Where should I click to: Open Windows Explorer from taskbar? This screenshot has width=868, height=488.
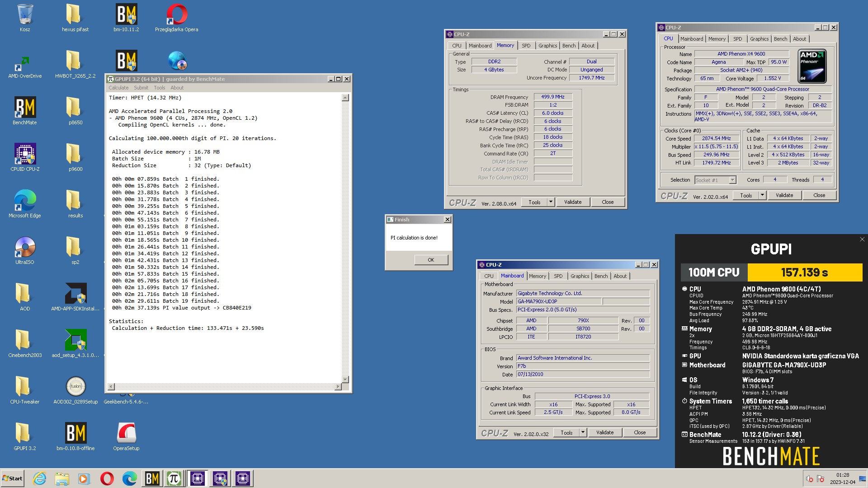pos(62,479)
